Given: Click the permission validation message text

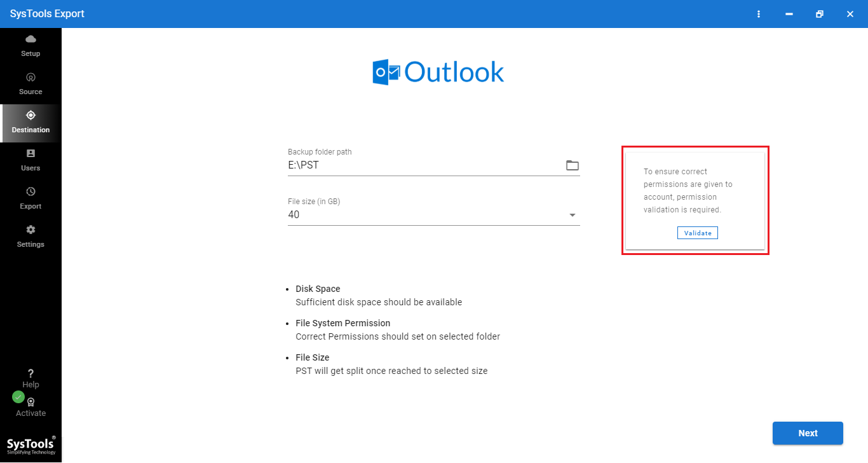Looking at the screenshot, I should click(x=688, y=190).
